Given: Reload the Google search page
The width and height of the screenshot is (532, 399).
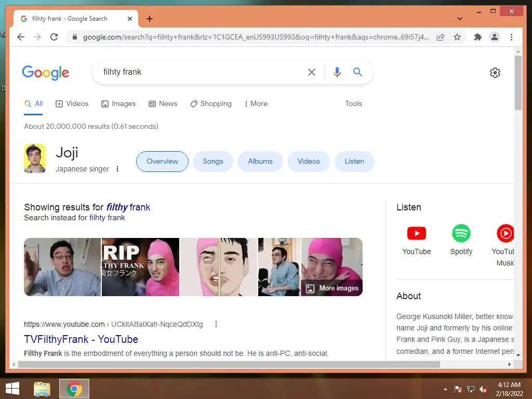Looking at the screenshot, I should (54, 37).
